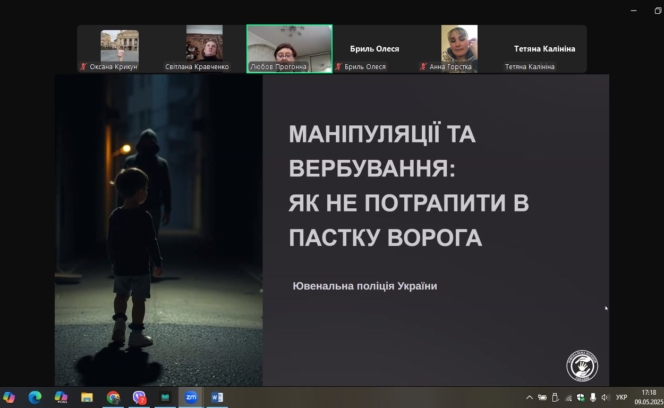
Task: Open Google Chrome from the taskbar
Action: (x=113, y=397)
